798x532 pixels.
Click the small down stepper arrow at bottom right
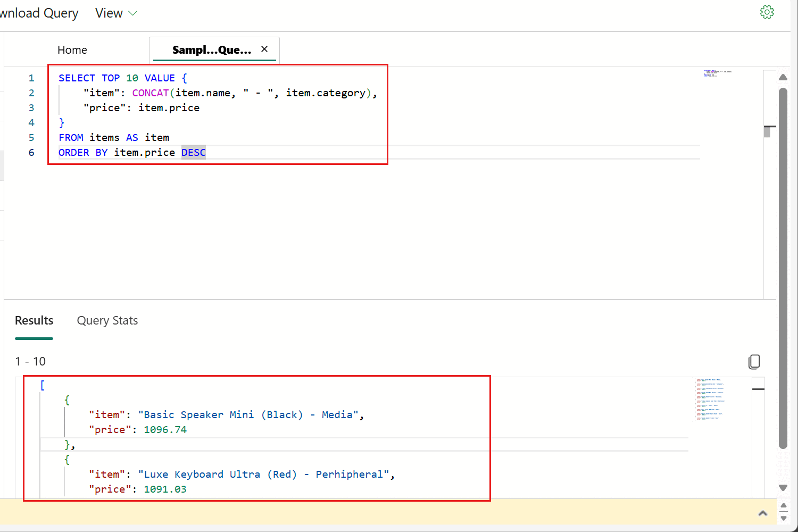784,518
